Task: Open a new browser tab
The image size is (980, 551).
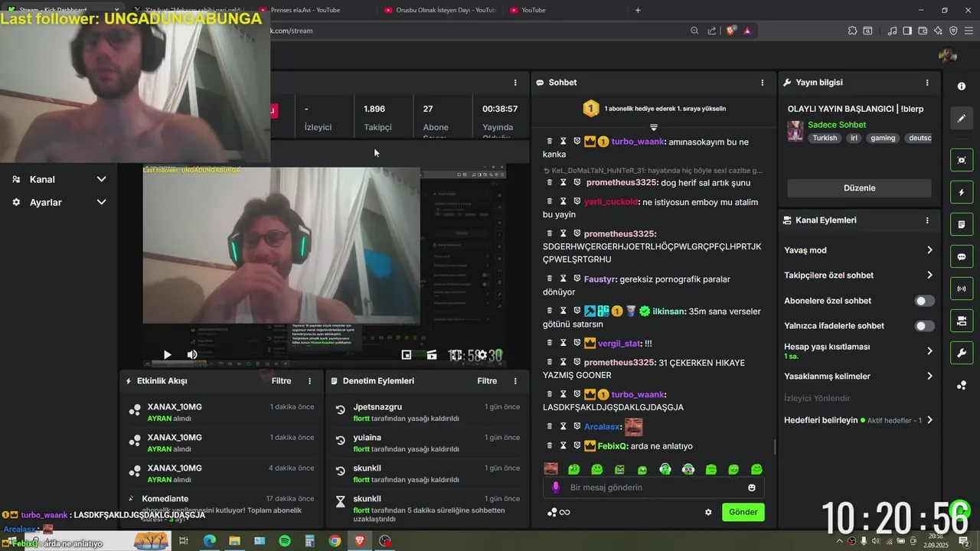Action: [x=638, y=10]
